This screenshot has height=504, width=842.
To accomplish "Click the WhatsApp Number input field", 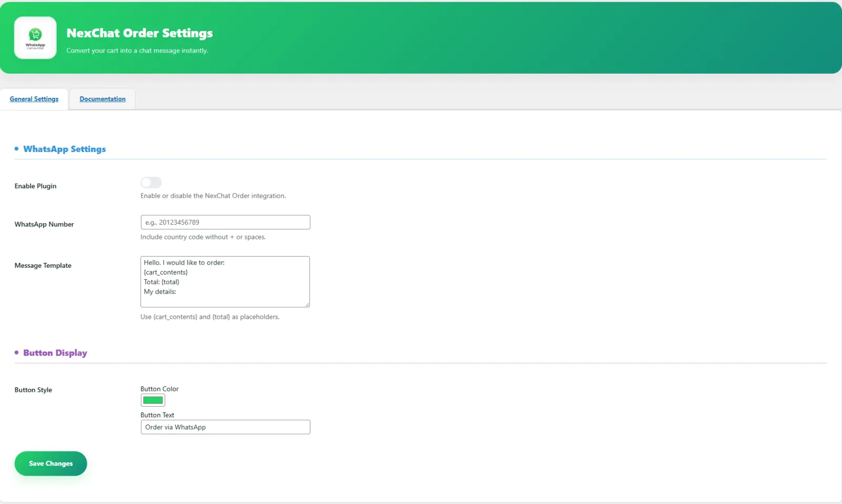I will pyautogui.click(x=225, y=222).
